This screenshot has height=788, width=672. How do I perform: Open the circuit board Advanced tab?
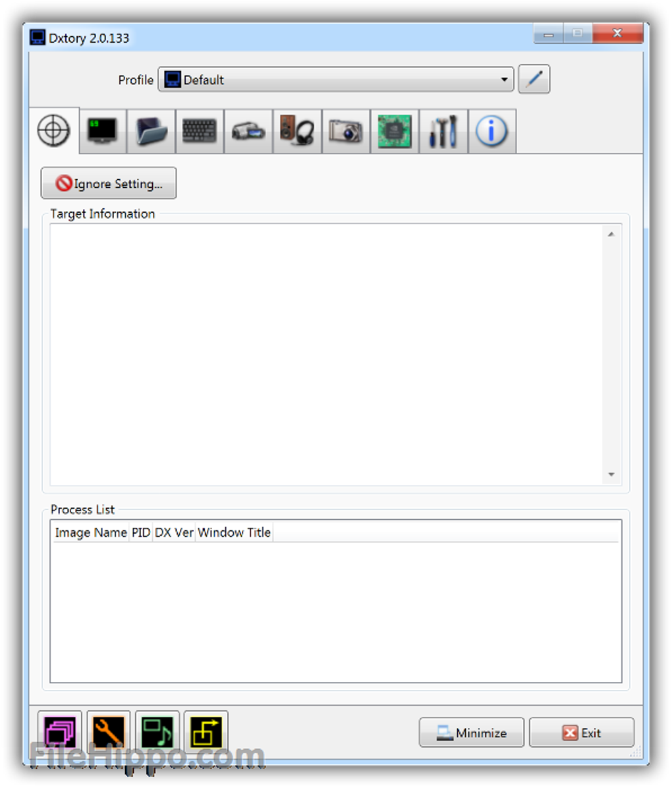click(395, 131)
